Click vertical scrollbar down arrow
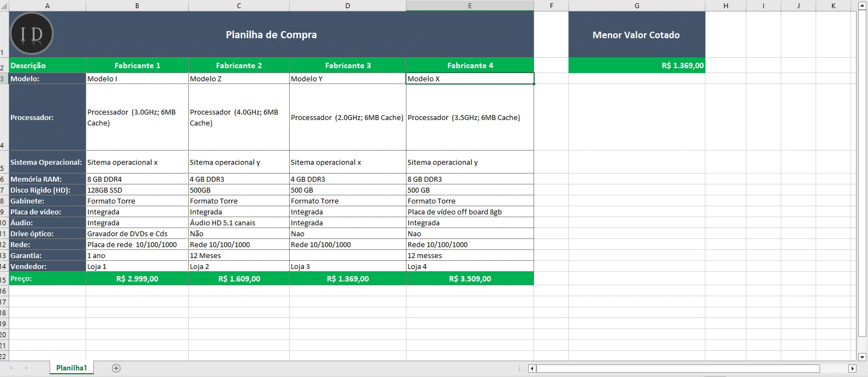This screenshot has height=377, width=868. click(863, 357)
